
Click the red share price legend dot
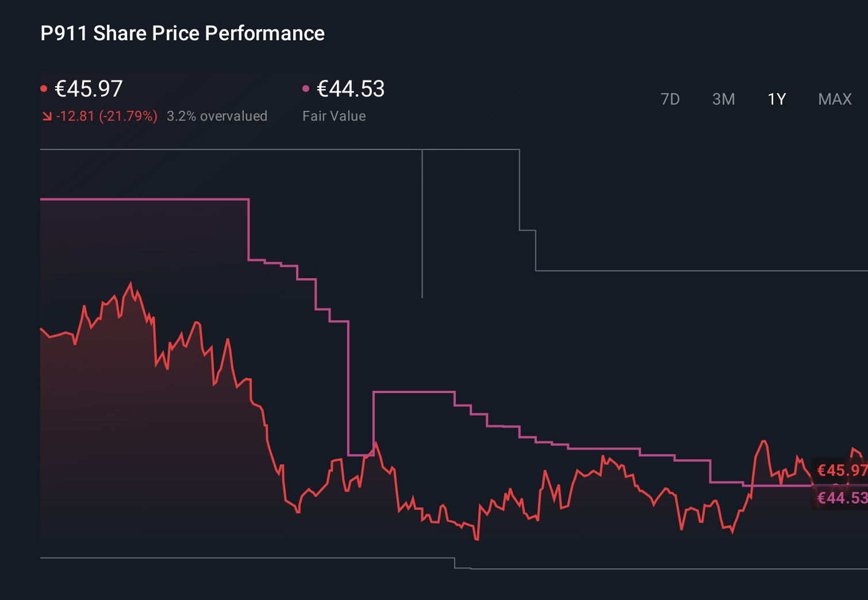coord(45,88)
